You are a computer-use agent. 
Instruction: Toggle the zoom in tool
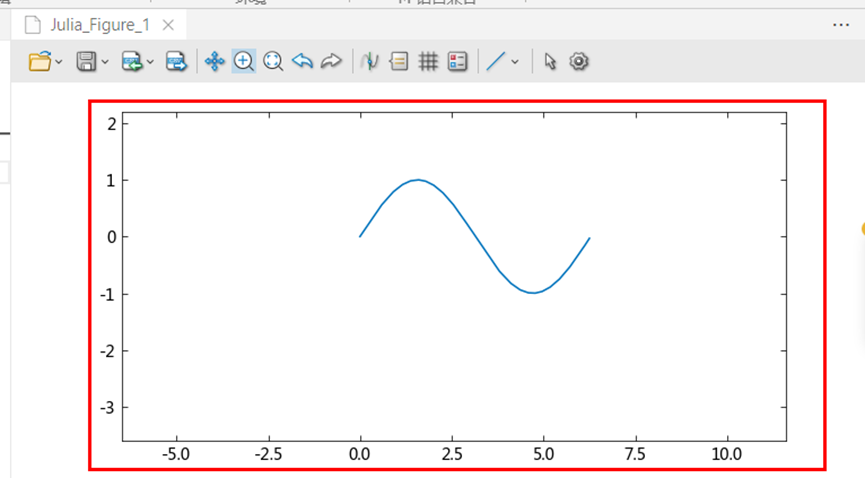point(243,61)
